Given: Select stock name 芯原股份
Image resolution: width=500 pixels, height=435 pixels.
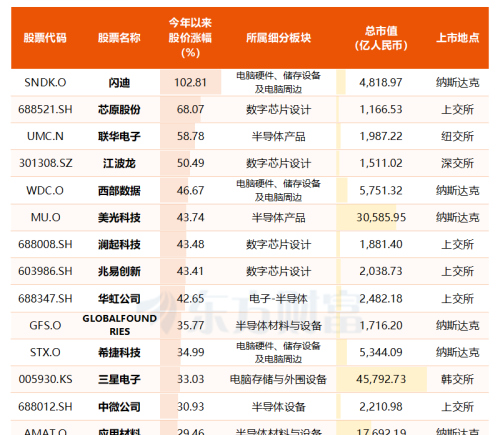Looking at the screenshot, I should point(119,109).
